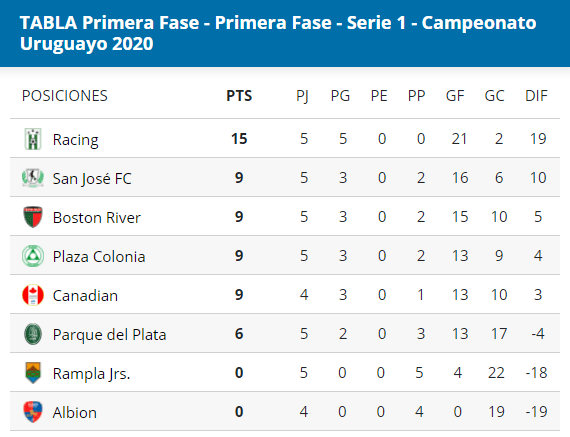Click the Canadian maple leaf badge
This screenshot has width=570, height=437.
pyautogui.click(x=33, y=295)
